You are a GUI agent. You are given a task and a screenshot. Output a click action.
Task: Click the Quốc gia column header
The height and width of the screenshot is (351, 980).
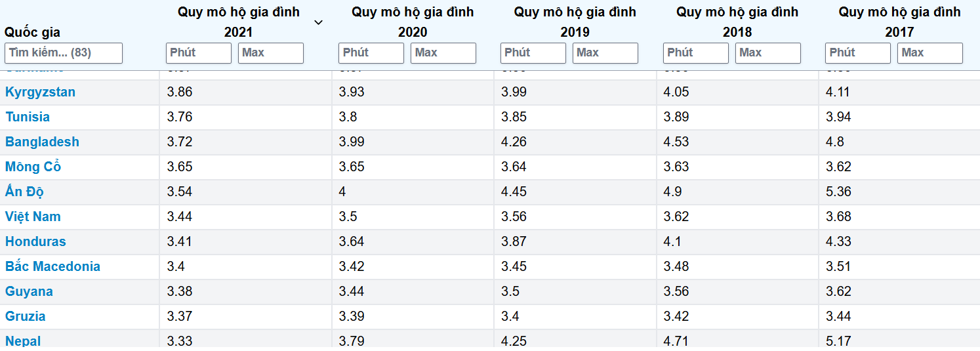pyautogui.click(x=33, y=32)
